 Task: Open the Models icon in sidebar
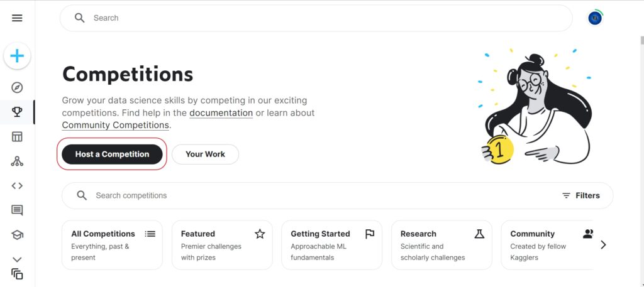[x=17, y=161]
